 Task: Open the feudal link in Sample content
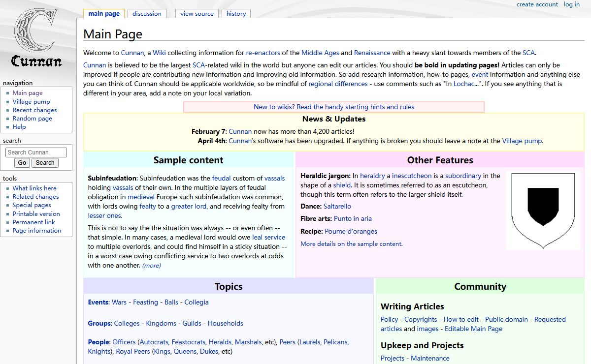[222, 179]
